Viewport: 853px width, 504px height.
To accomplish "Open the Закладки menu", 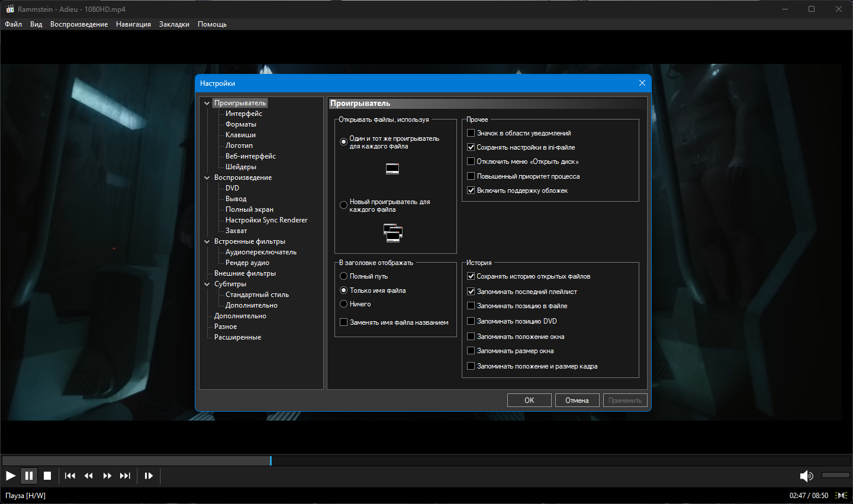I will [174, 24].
